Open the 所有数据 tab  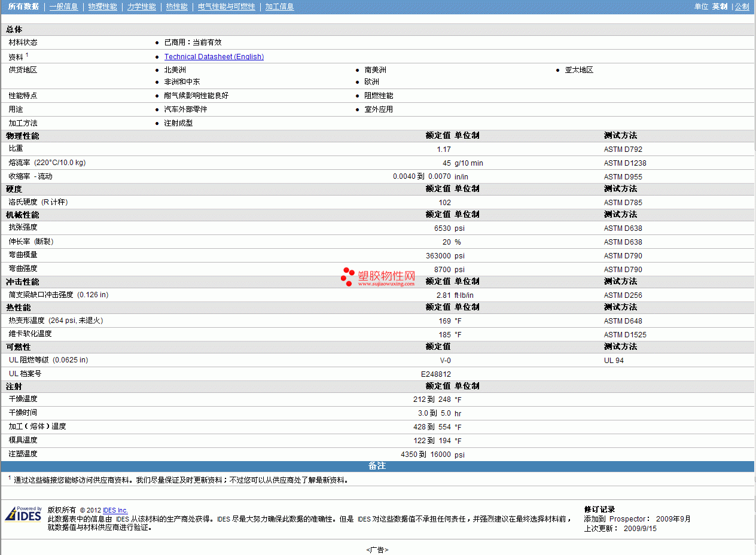point(23,7)
